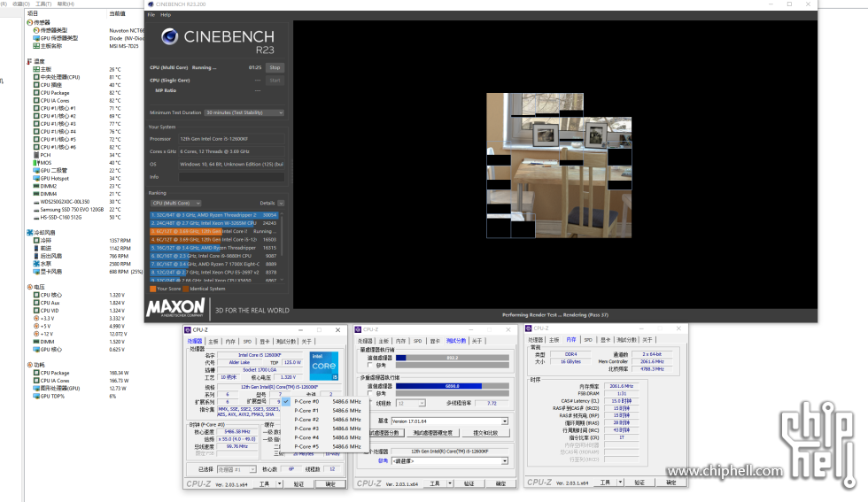Click the 主板名称 motherboard icon
Viewport: 868px width, 502px height.
click(36, 46)
